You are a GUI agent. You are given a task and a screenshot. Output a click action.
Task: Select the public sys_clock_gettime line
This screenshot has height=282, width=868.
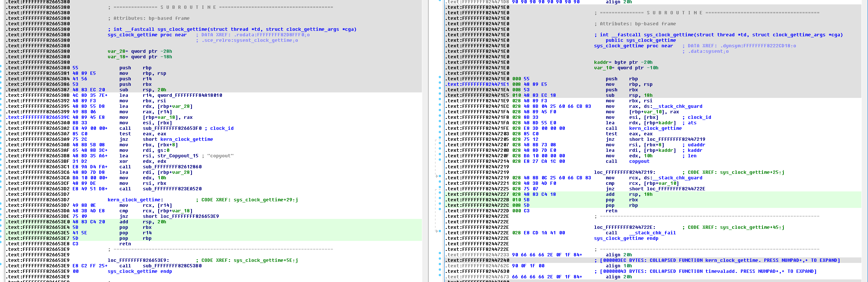click(x=641, y=40)
